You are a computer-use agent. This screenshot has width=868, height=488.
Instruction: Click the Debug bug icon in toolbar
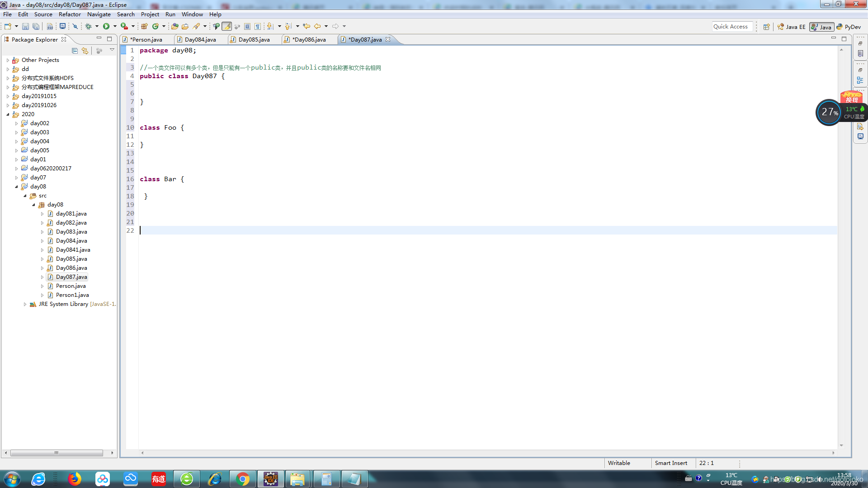89,27
